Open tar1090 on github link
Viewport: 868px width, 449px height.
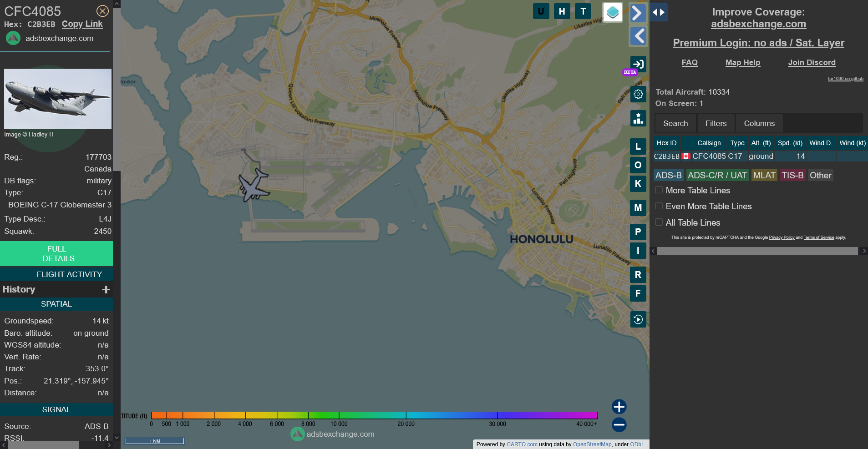click(845, 79)
